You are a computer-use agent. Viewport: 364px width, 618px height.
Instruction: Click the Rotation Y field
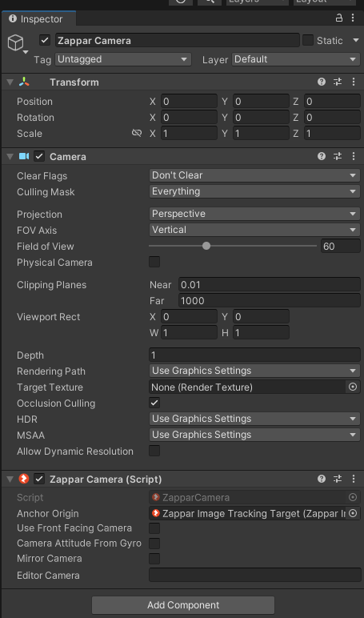(x=261, y=118)
